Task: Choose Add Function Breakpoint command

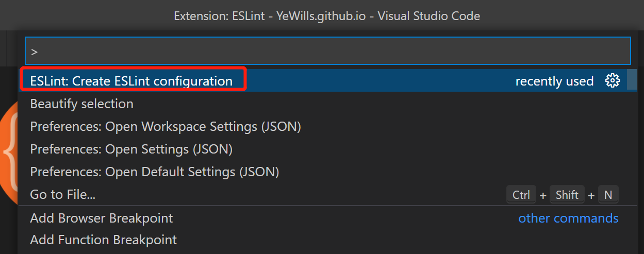Action: pyautogui.click(x=104, y=240)
